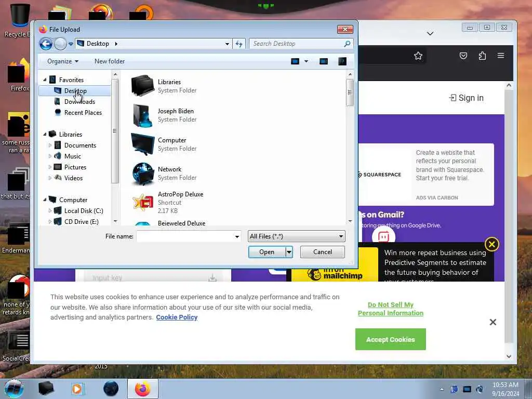Click the change view icon in the toolbar
The image size is (532, 399).
(295, 61)
